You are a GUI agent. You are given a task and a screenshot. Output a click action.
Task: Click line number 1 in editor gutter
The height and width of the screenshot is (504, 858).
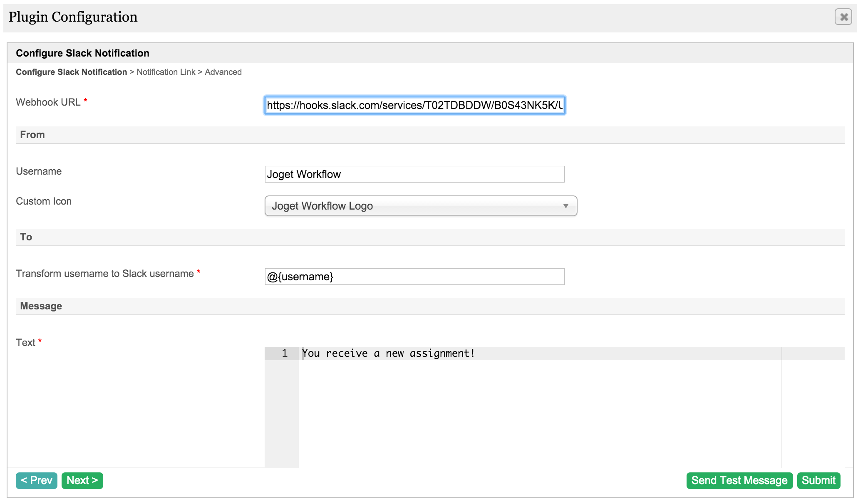[x=285, y=353]
